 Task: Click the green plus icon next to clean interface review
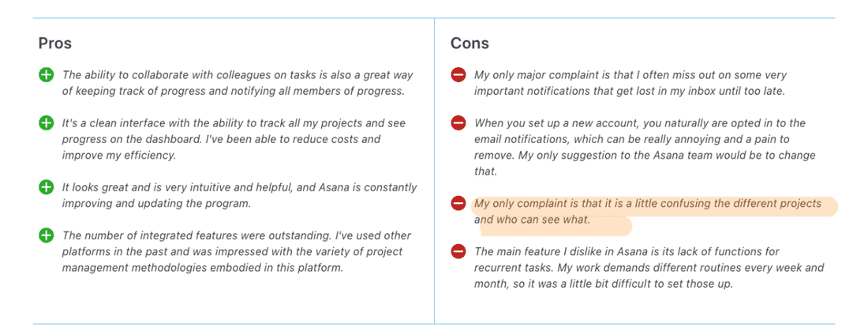[46, 123]
